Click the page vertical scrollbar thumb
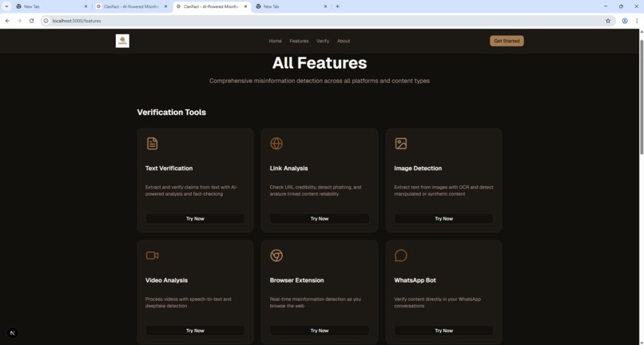Viewport: 644px width, 345px height. [x=641, y=97]
